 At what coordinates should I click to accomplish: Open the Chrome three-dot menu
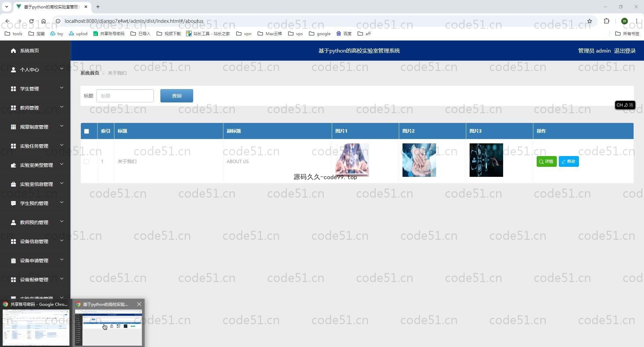coord(637,21)
